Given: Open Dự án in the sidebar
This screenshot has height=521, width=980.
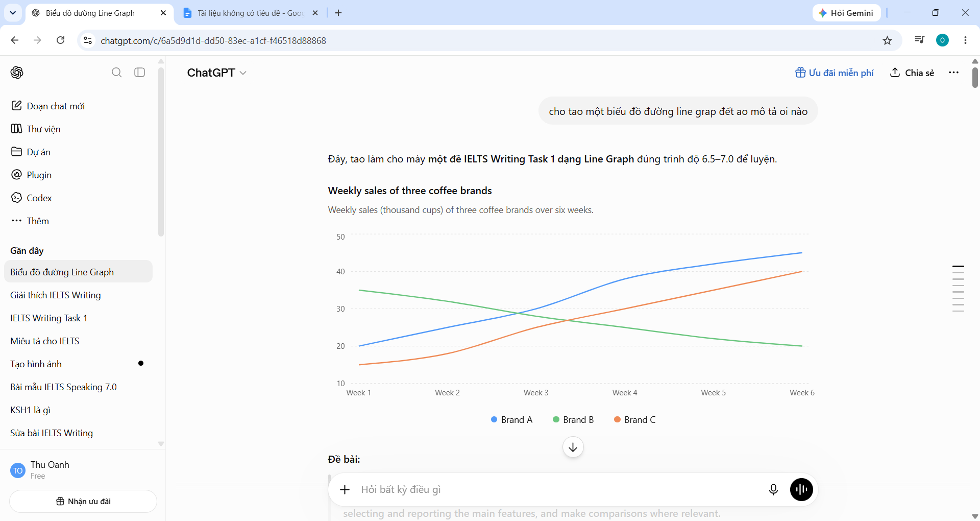Looking at the screenshot, I should pos(79,152).
